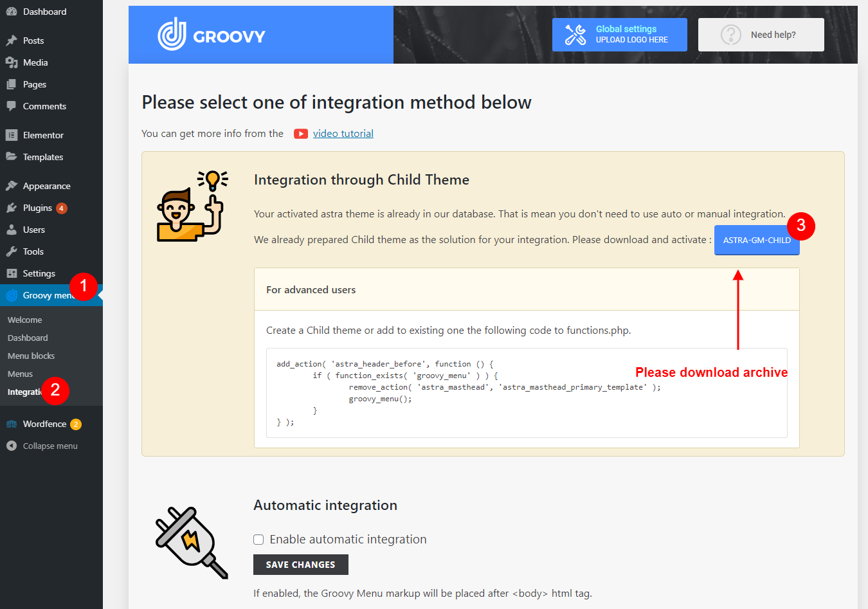Open Dashboard submenu under Groovy menu

point(28,338)
